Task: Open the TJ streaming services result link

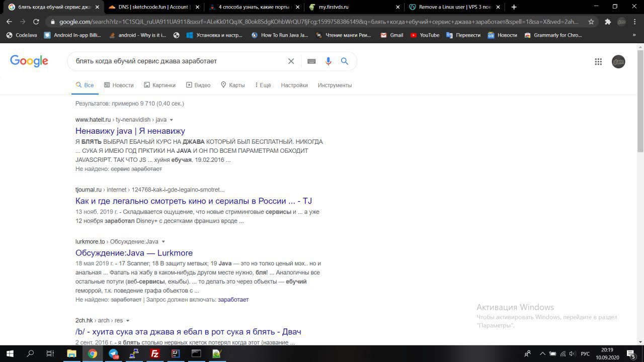Action: click(194, 201)
